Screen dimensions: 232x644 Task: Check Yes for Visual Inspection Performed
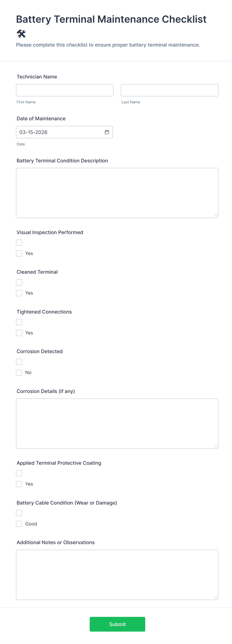tap(19, 253)
